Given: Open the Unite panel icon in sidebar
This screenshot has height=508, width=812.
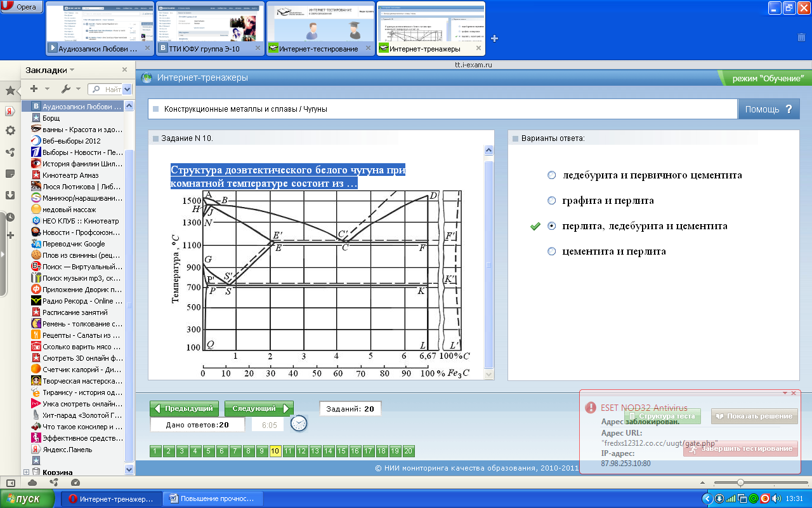Looking at the screenshot, I should (10, 152).
